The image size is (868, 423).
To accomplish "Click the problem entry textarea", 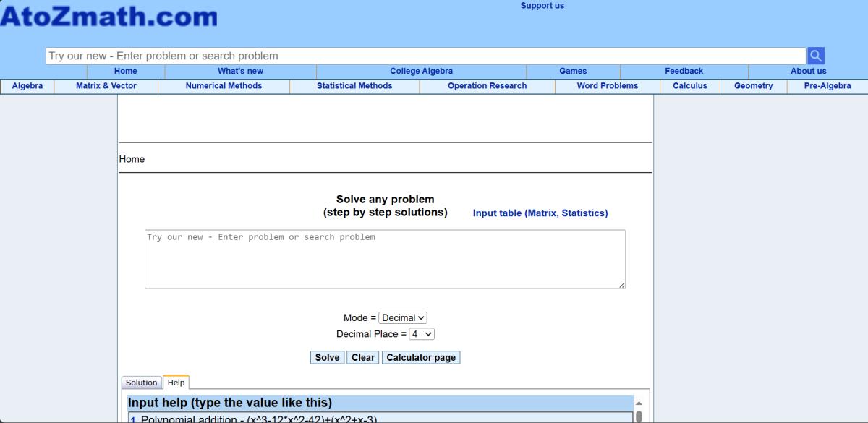I will [384, 258].
